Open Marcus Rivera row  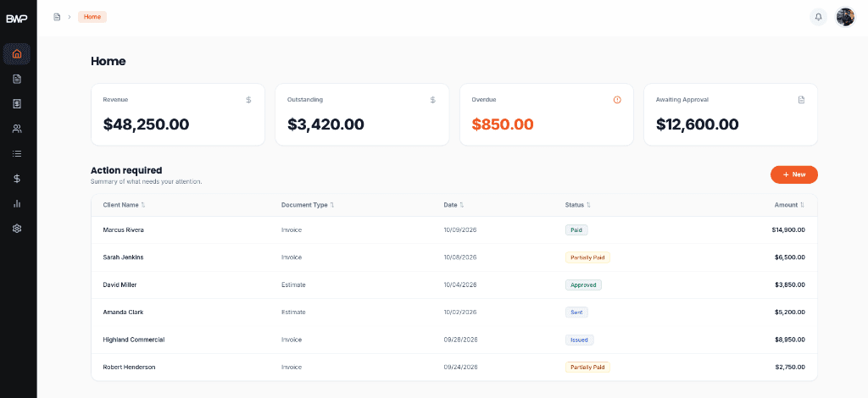click(x=454, y=230)
